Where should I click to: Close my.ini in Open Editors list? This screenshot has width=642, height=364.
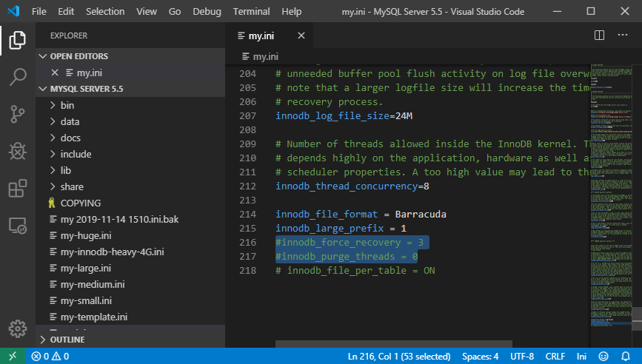tap(55, 73)
